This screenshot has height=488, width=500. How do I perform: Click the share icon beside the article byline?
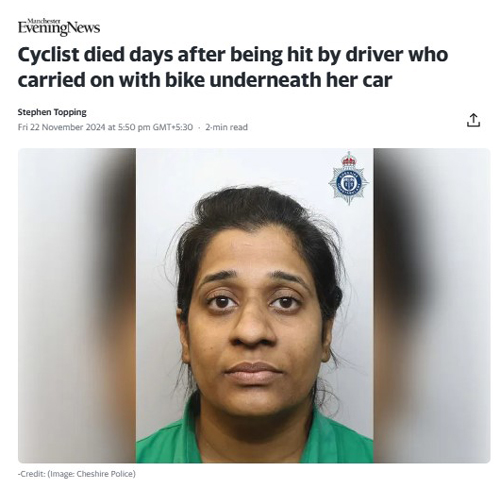(473, 120)
